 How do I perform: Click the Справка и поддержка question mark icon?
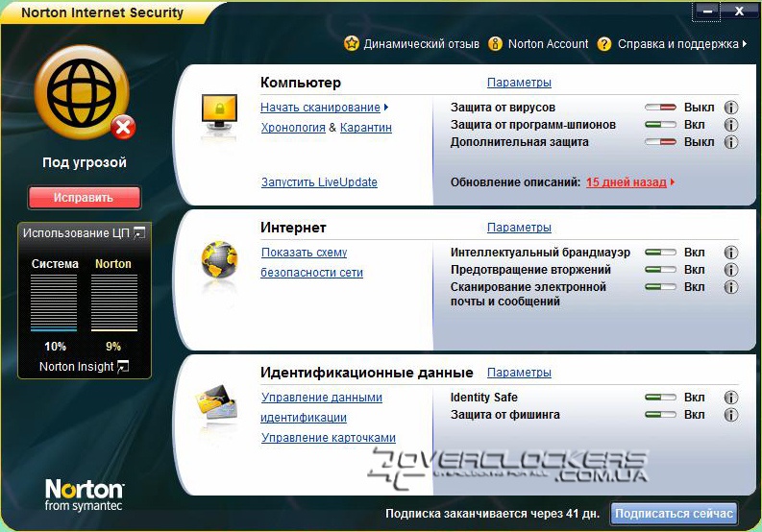604,44
